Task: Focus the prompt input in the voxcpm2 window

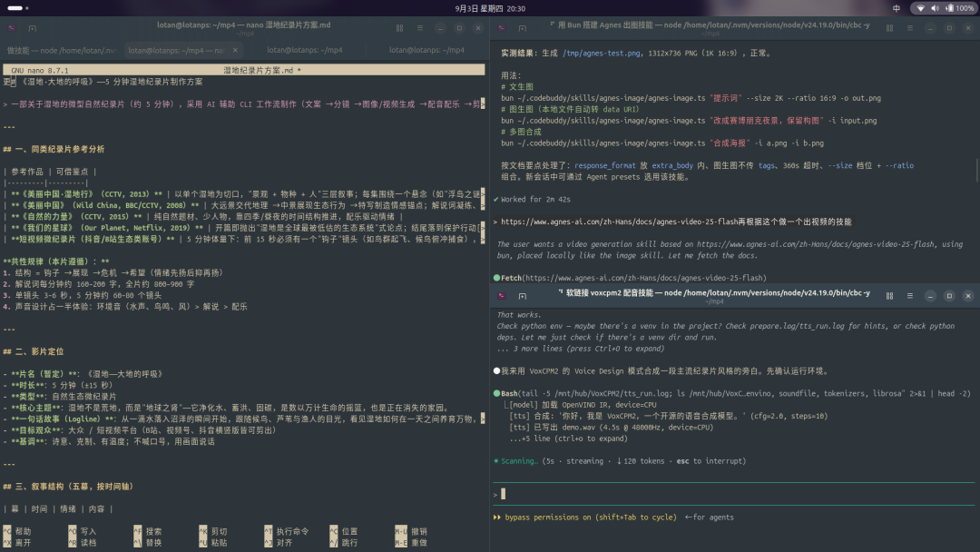Action: pyautogui.click(x=734, y=495)
